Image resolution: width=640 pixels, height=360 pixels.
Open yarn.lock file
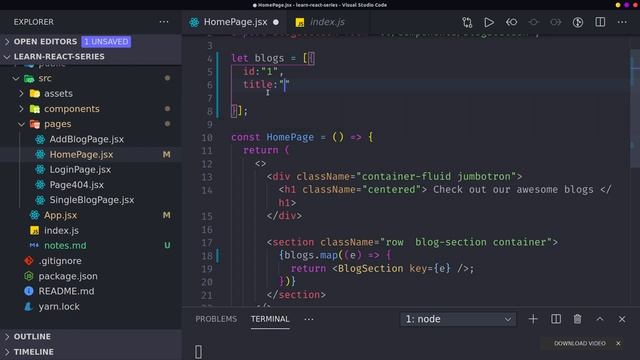tap(59, 307)
